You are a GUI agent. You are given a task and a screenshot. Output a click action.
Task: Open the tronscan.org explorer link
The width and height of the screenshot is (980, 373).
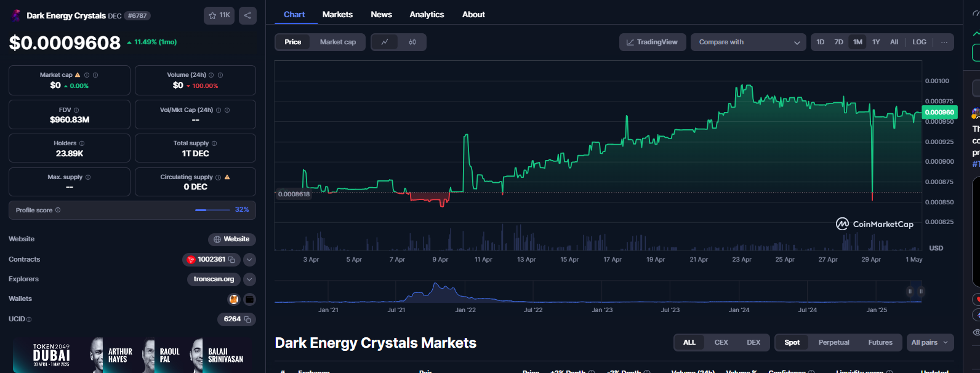pos(214,279)
